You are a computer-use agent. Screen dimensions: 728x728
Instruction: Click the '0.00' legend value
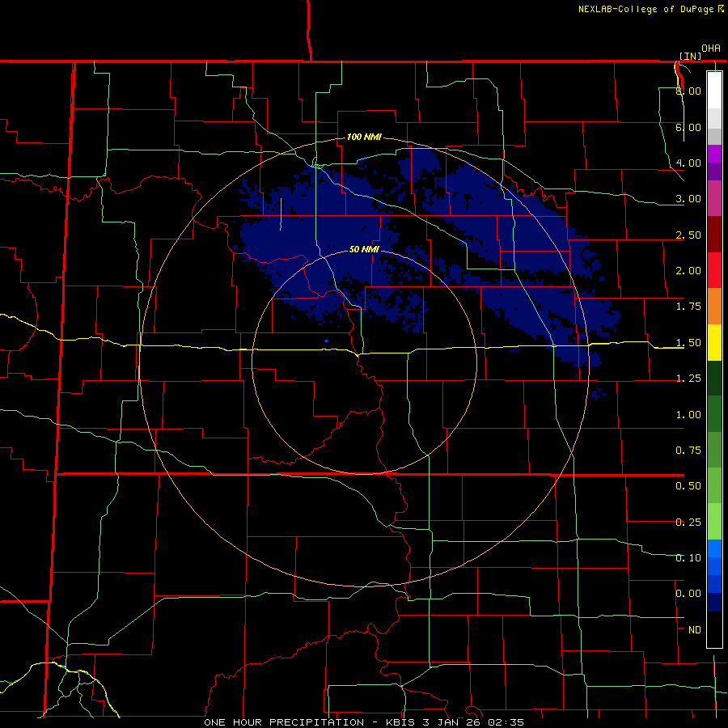(x=688, y=594)
